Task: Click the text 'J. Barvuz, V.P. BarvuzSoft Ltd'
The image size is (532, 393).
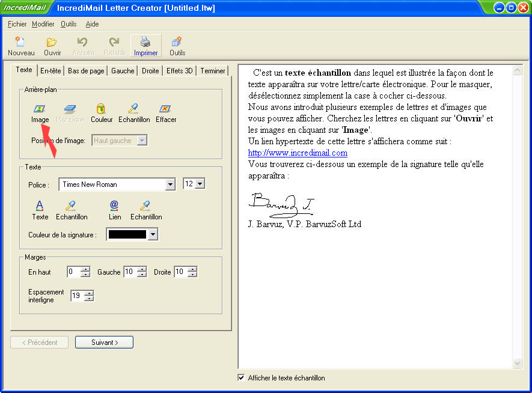Action: click(x=305, y=224)
